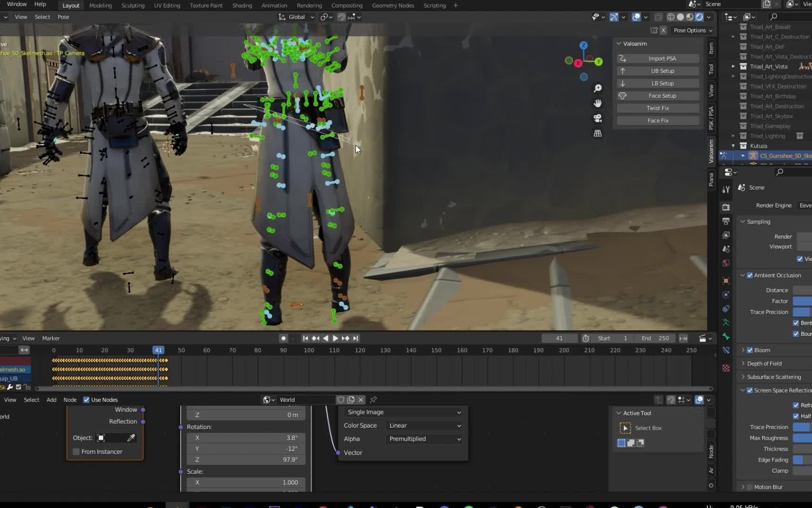Select rendered viewport shading
Viewport: 812px width, 508px height.
[x=699, y=17]
